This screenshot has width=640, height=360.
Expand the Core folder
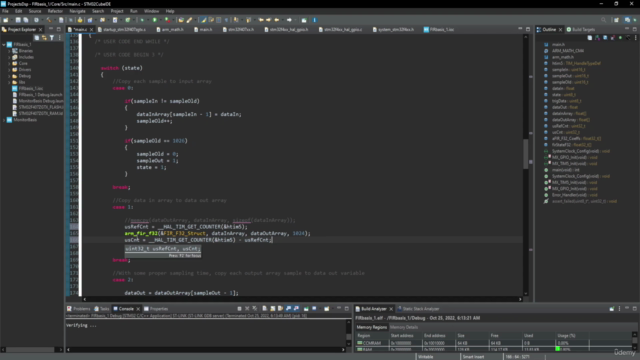point(9,63)
